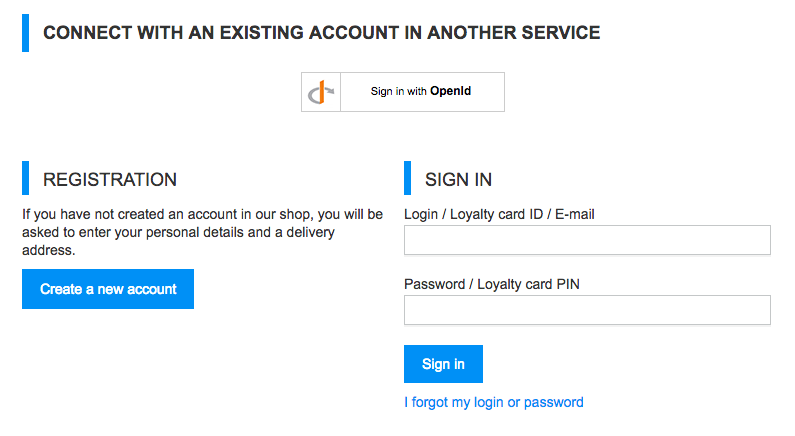Click the "Login / Loyalty card ID / E-mail" label
This screenshot has width=795, height=436.
pos(499,214)
